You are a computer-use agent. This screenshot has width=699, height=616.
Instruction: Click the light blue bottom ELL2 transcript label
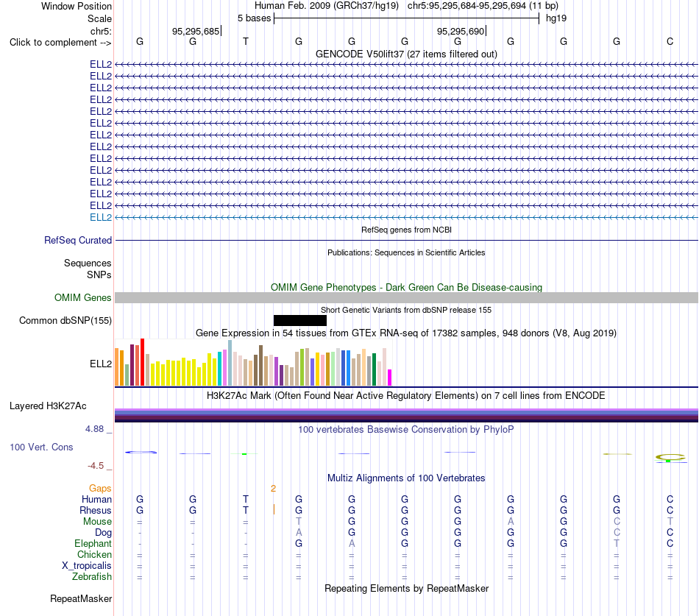tap(101, 217)
